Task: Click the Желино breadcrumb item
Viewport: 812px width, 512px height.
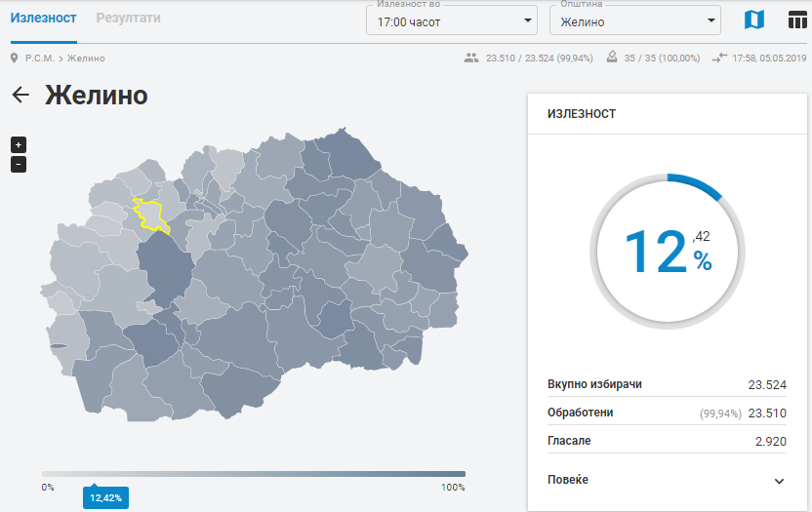Action: [86, 58]
